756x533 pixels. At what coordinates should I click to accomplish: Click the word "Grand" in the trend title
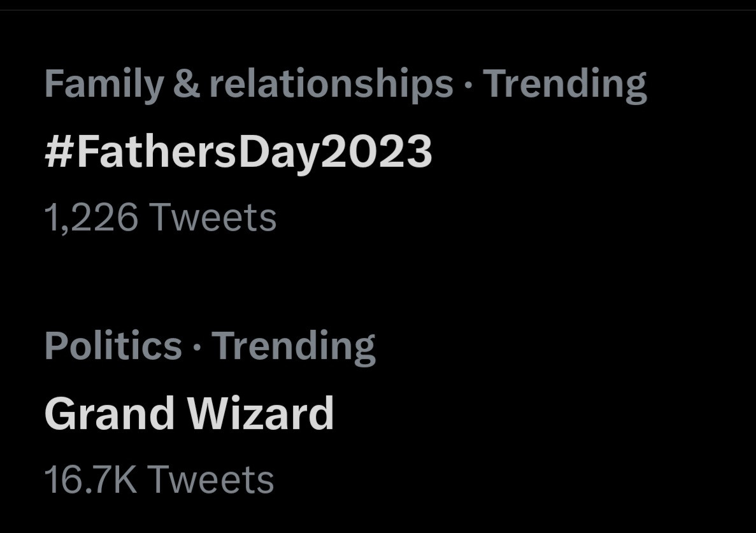110,413
